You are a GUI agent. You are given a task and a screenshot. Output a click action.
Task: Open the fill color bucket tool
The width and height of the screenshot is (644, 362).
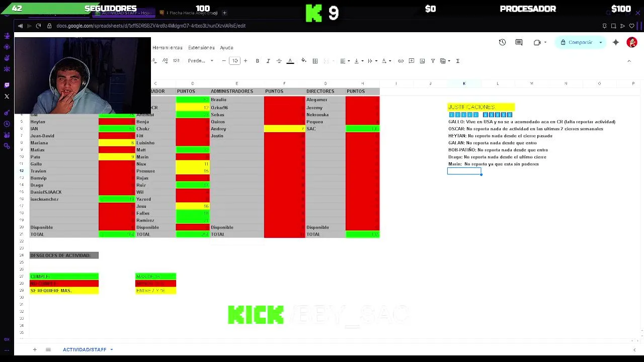(304, 61)
